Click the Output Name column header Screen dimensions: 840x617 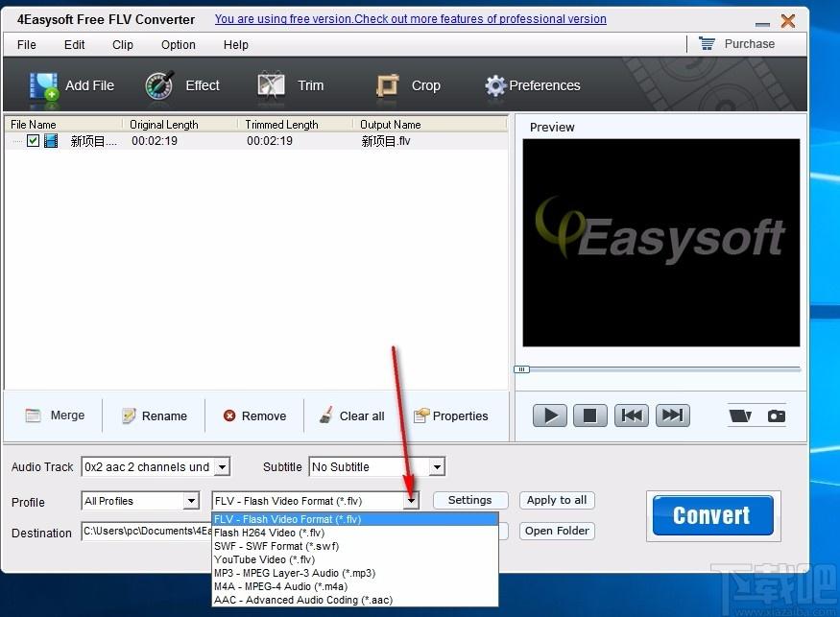tap(430, 124)
